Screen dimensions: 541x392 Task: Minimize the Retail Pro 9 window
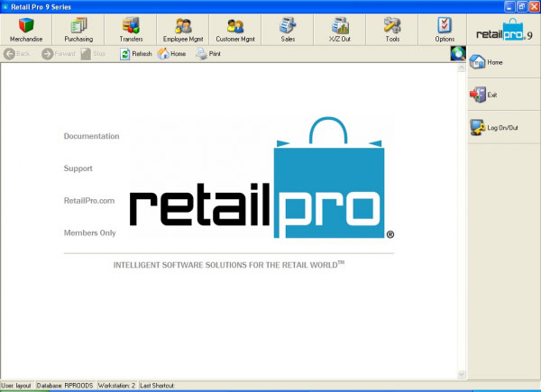coord(509,7)
